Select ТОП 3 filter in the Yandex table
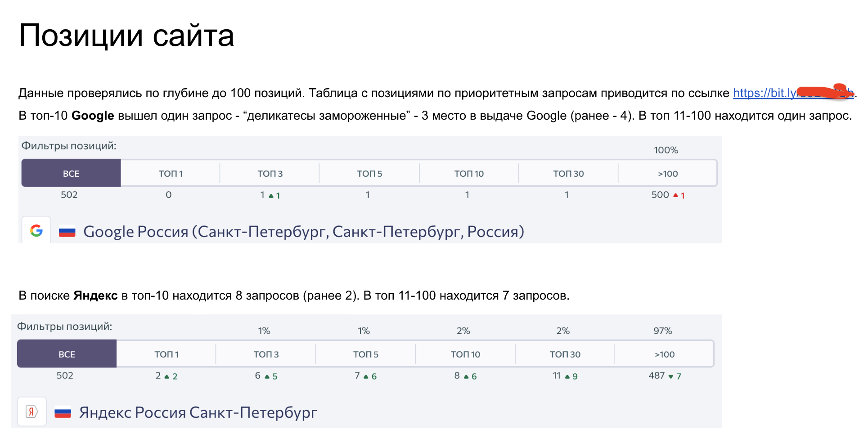 266,354
